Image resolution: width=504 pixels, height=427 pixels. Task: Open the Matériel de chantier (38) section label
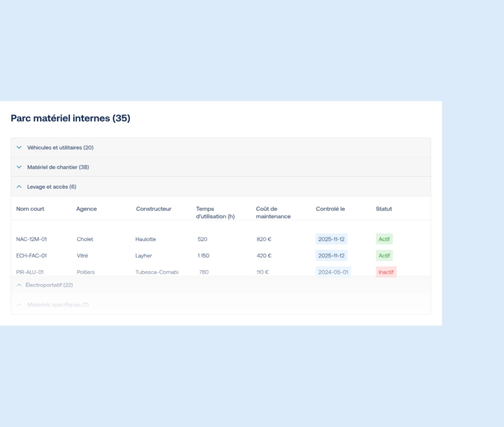58,167
